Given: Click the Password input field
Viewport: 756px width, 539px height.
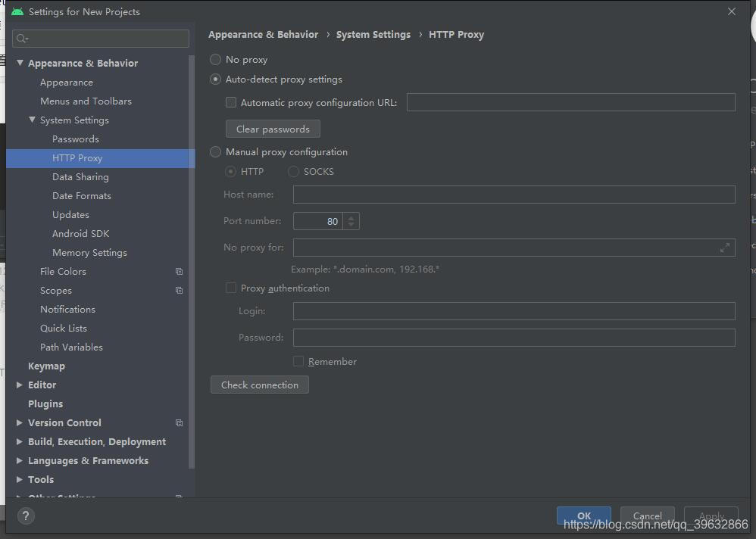Looking at the screenshot, I should 514,338.
